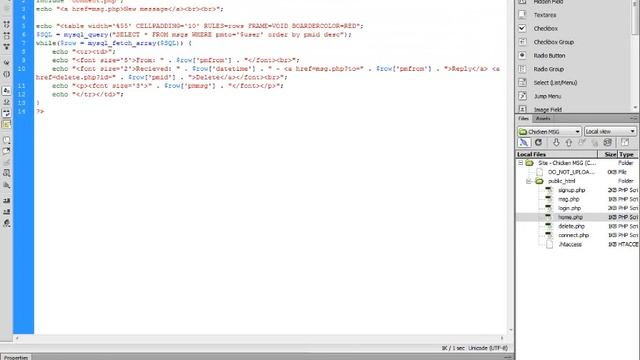Click "1K / 1 sec" in status bar
The image size is (640, 360).
click(x=453, y=348)
